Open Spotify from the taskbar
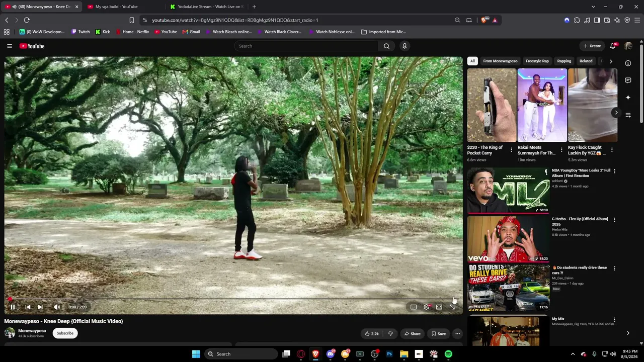Image resolution: width=644 pixels, height=362 pixels. [448, 354]
